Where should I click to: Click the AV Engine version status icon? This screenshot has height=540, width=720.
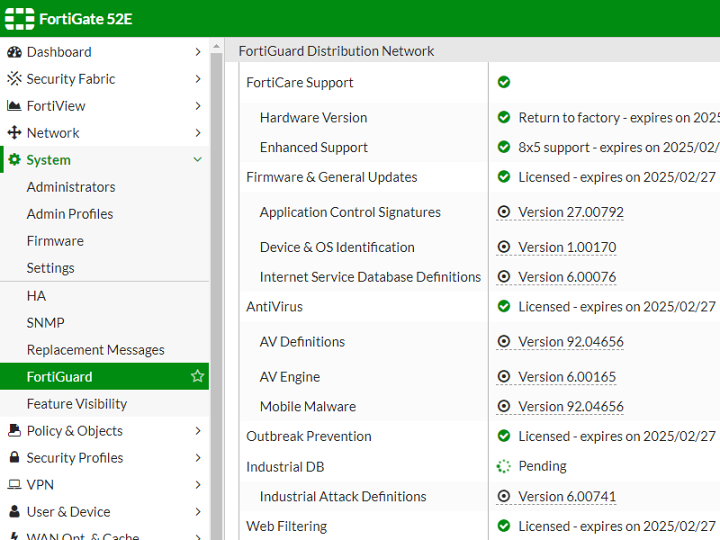(x=504, y=377)
